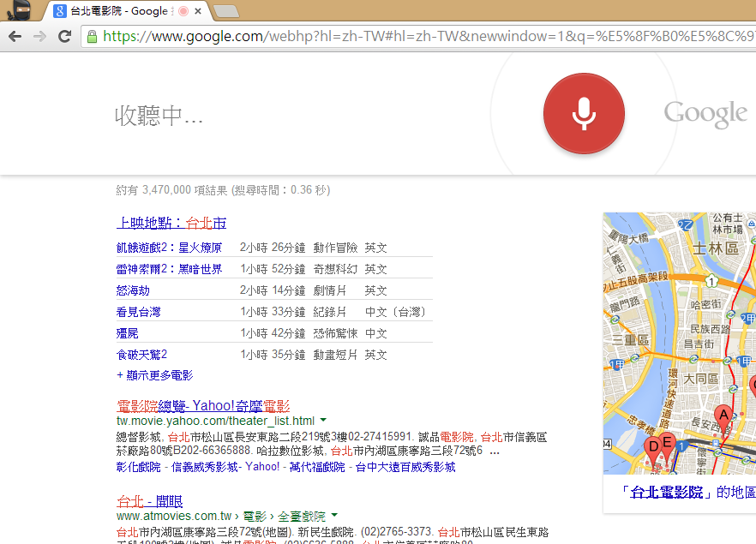The width and height of the screenshot is (756, 544).
Task: Click the incognito ninja icon in the corner
Action: pos(19,10)
